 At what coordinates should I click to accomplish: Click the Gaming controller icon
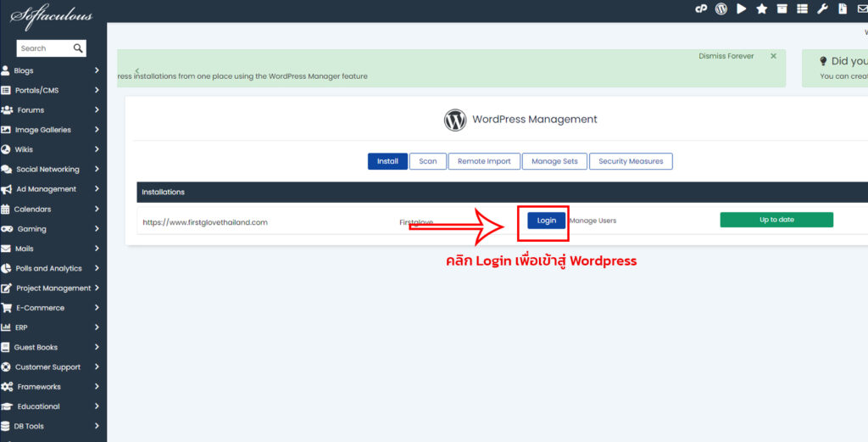[x=7, y=229]
